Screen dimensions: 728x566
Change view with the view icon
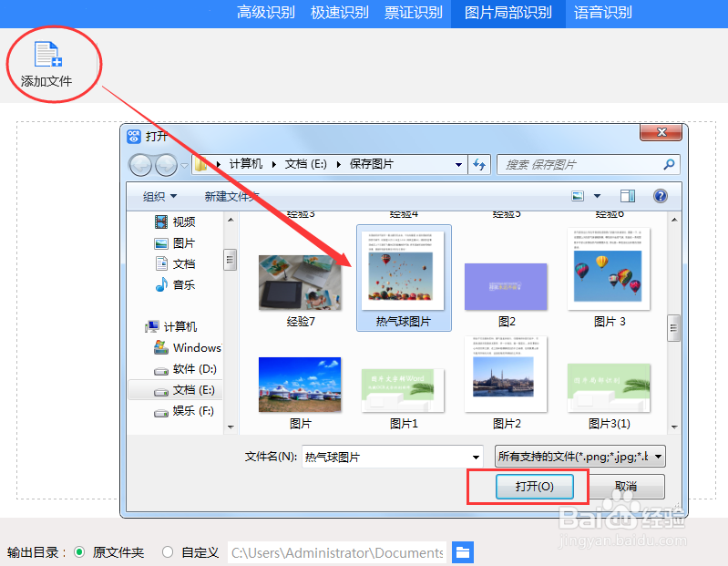click(x=578, y=196)
